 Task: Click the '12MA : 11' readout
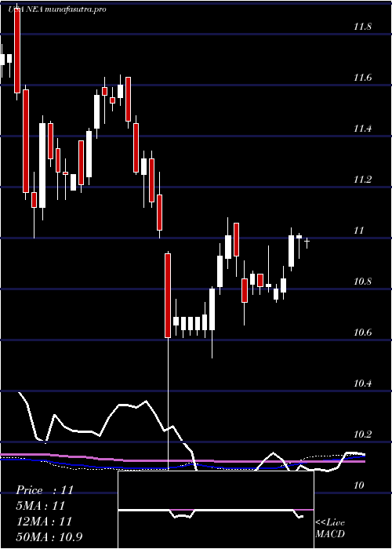(x=44, y=522)
